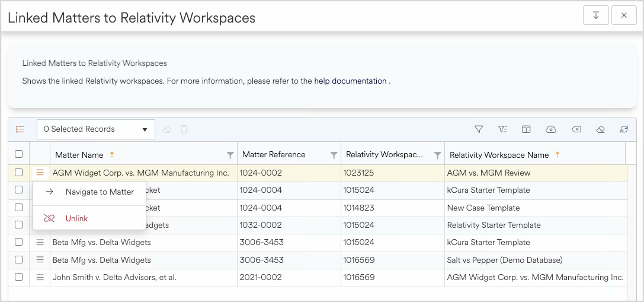Check the checkbox for 1024-0004 kCura Starter Template row
Screen dimensions: 644x302
18,190
